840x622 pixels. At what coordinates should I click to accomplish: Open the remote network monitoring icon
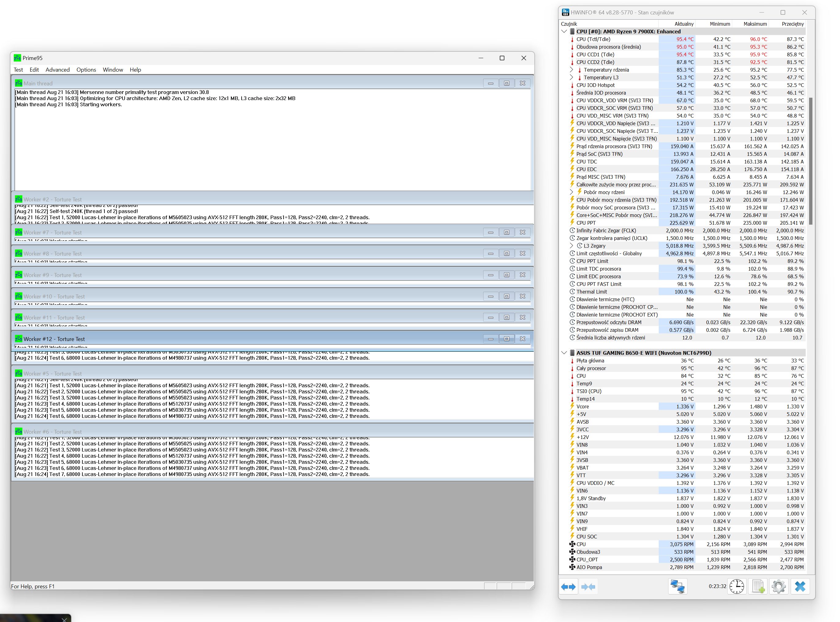pyautogui.click(x=677, y=586)
